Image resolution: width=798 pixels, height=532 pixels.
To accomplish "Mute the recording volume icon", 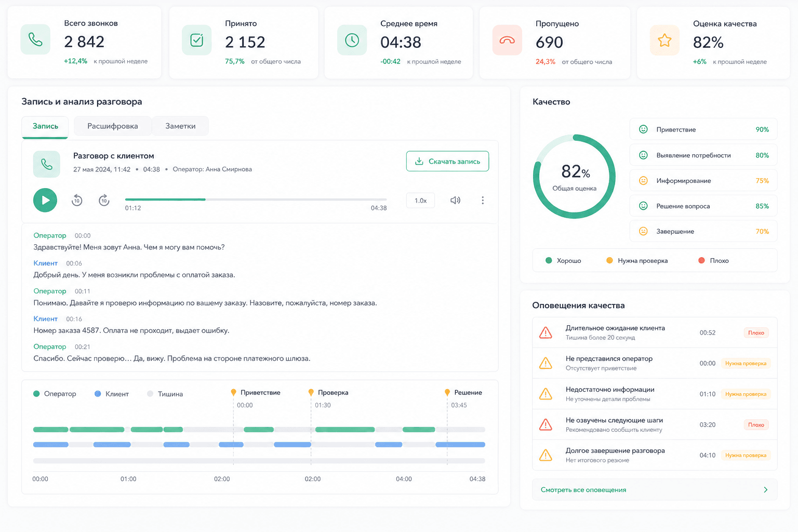I will (x=455, y=200).
